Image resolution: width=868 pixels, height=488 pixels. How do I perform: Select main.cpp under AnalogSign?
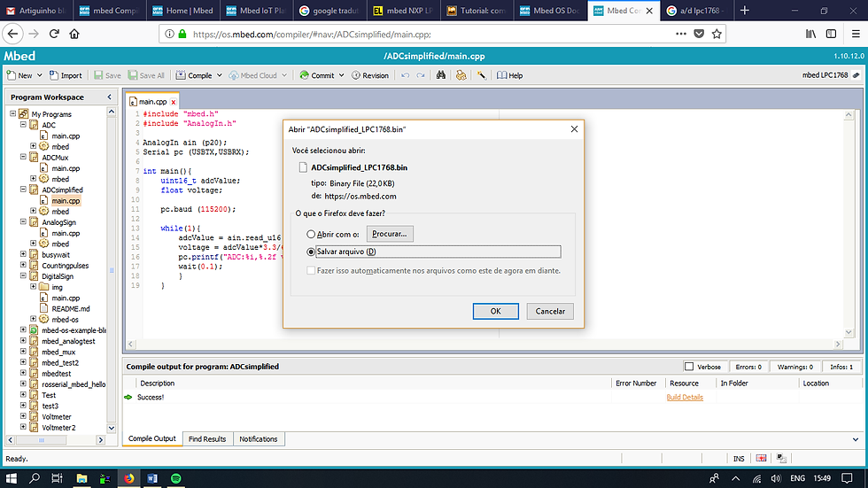(66, 233)
